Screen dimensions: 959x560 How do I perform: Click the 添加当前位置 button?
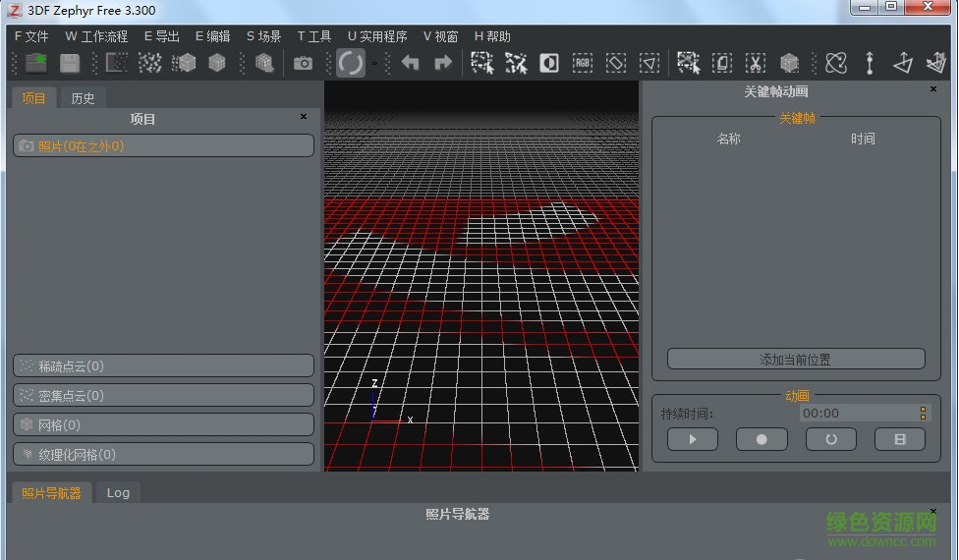(796, 360)
